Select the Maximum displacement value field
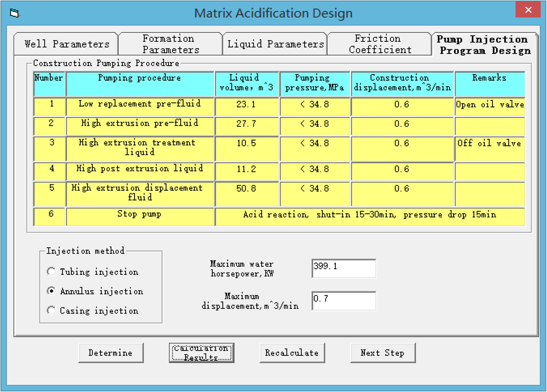Screen dimensions: 547x392 (344, 300)
